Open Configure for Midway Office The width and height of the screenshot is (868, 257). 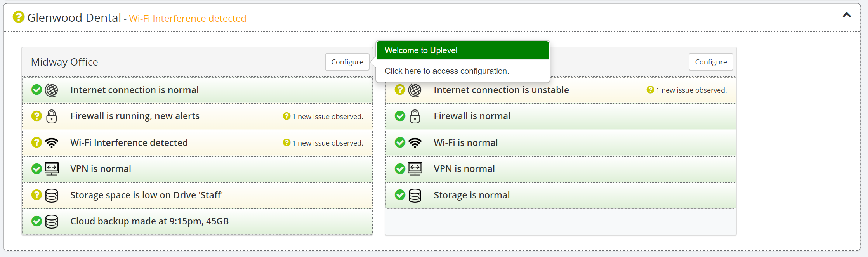point(347,62)
